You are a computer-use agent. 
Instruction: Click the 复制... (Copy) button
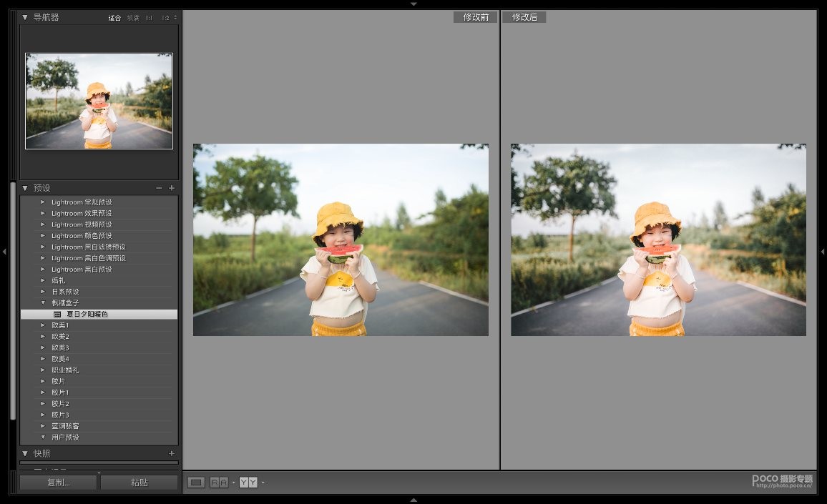pyautogui.click(x=58, y=483)
